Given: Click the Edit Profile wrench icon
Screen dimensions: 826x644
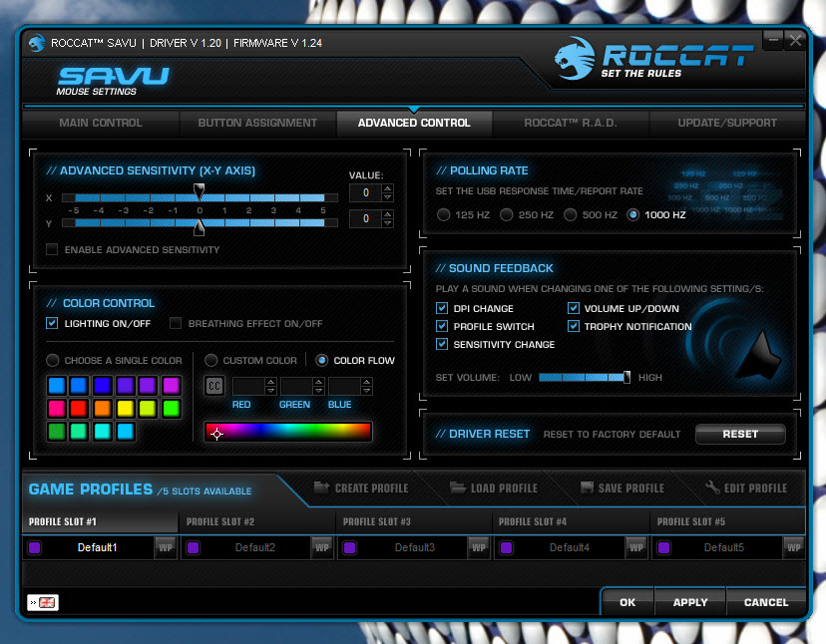Looking at the screenshot, I should (712, 487).
